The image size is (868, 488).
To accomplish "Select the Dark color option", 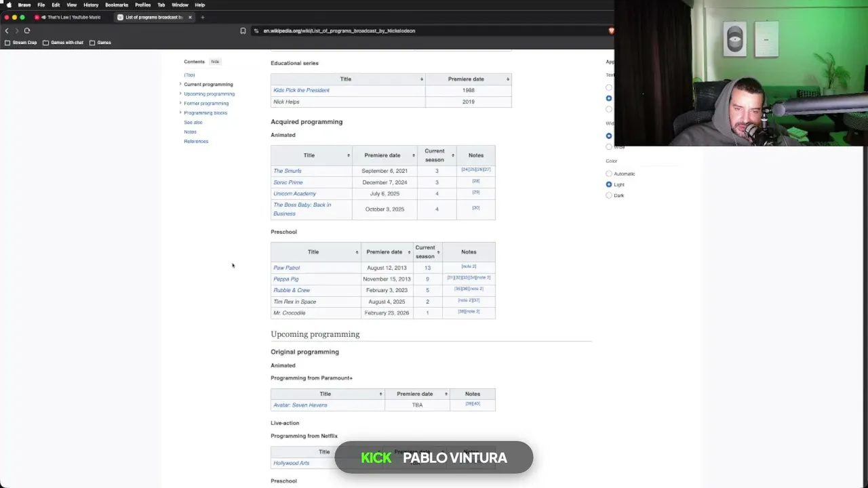I will 609,195.
